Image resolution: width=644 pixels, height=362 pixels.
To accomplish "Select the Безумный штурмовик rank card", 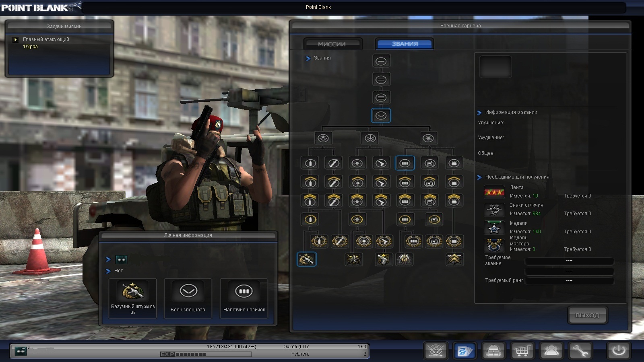I will [x=133, y=298].
